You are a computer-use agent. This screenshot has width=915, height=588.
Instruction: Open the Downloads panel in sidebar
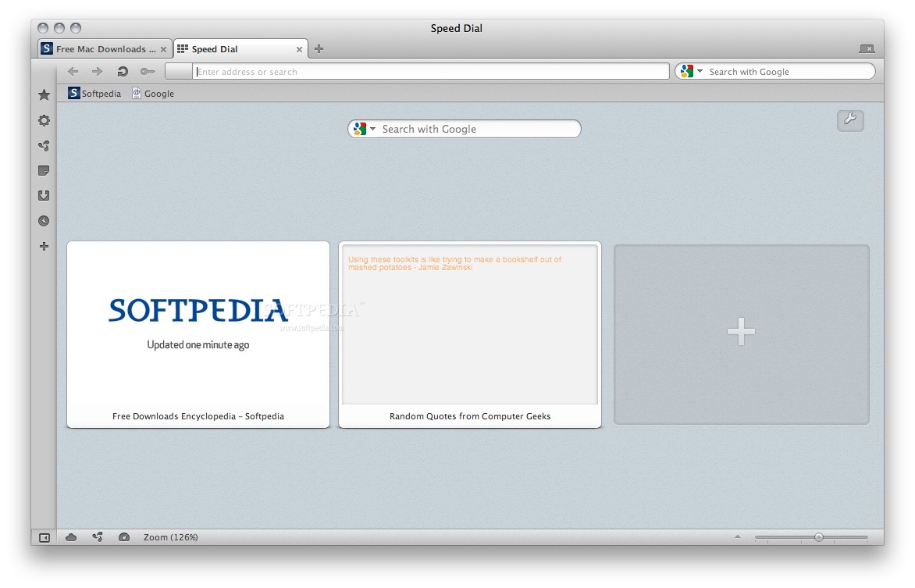coord(44,196)
